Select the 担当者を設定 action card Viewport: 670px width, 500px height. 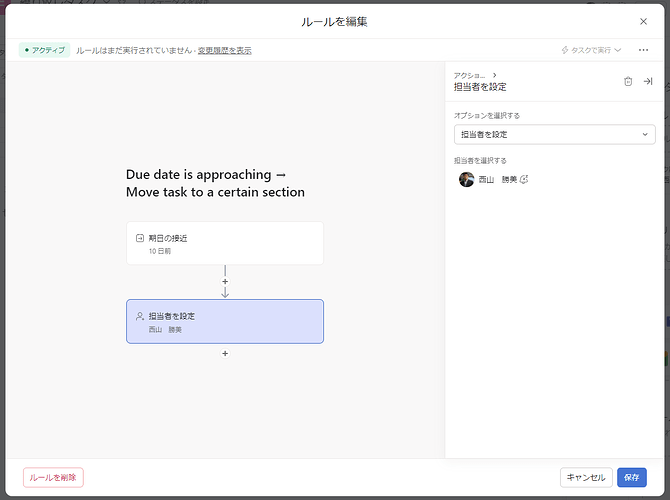click(x=225, y=321)
